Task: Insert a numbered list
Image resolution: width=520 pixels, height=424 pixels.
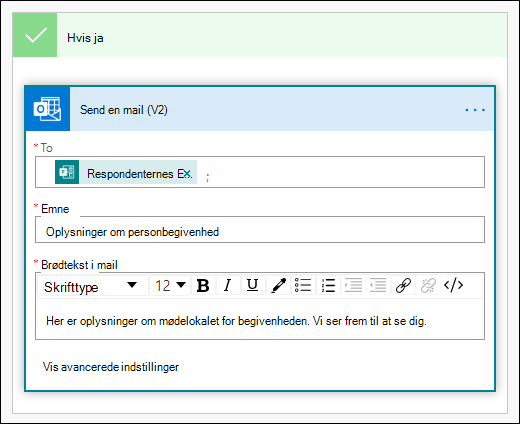Action: (328, 286)
